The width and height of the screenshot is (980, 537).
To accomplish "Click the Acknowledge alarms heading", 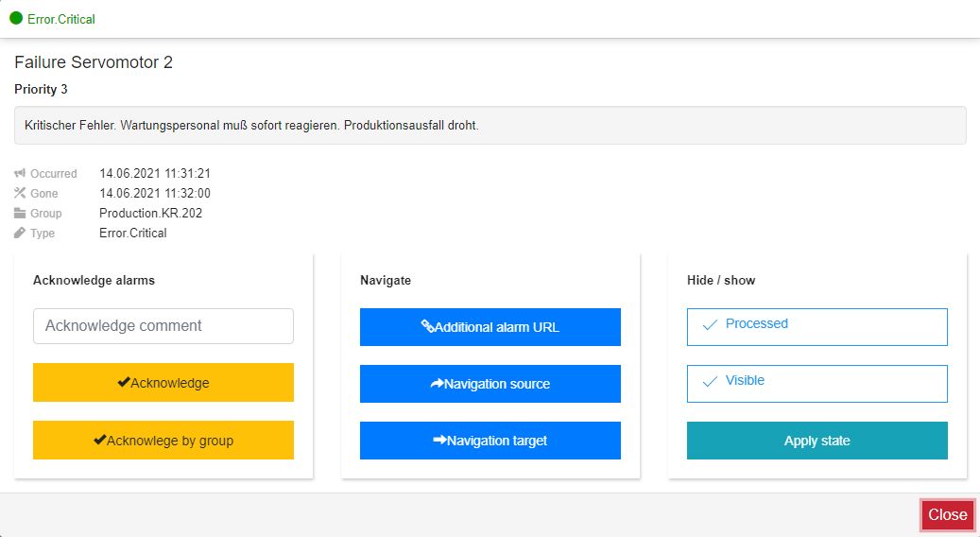I will click(94, 280).
